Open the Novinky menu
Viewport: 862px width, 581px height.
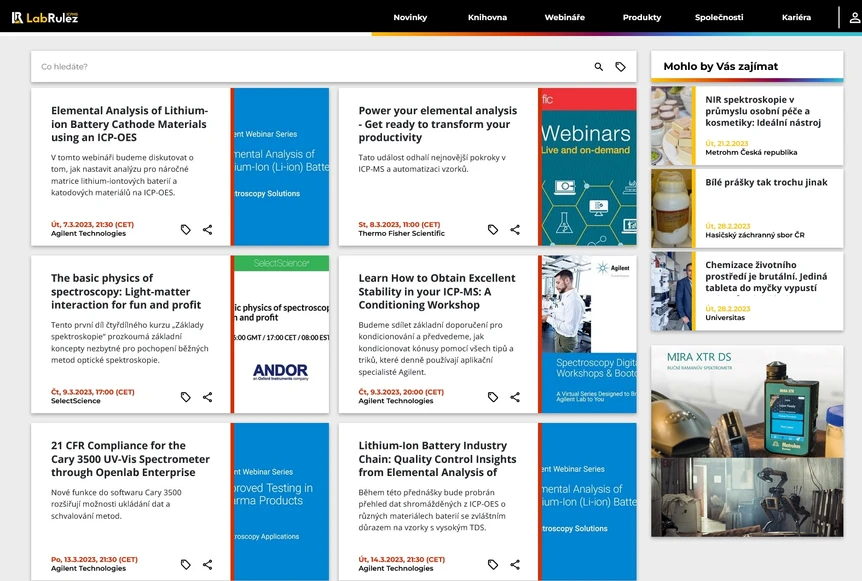(410, 17)
